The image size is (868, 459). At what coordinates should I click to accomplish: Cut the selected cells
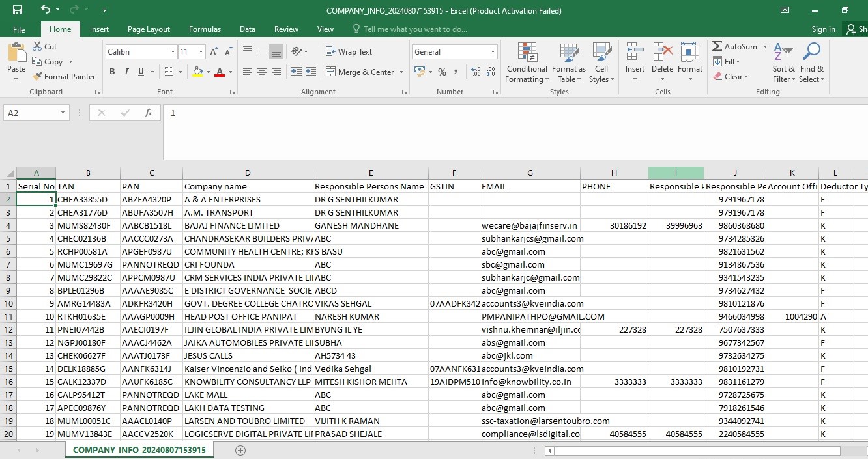pos(44,47)
